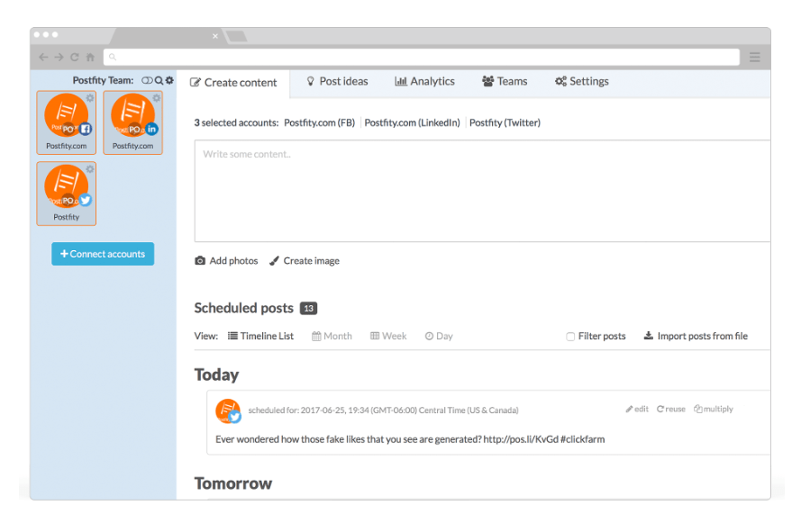
Task: Switch to the Month view
Action: [332, 336]
